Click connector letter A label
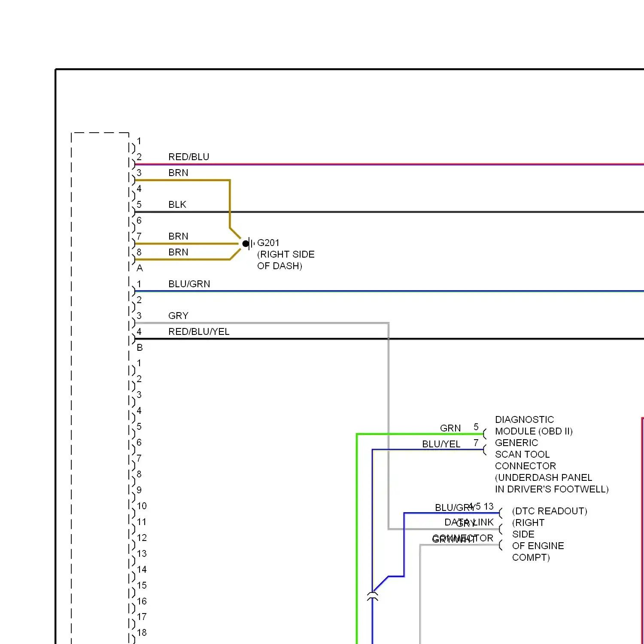Viewport: 644px width, 644px height. coord(140,268)
